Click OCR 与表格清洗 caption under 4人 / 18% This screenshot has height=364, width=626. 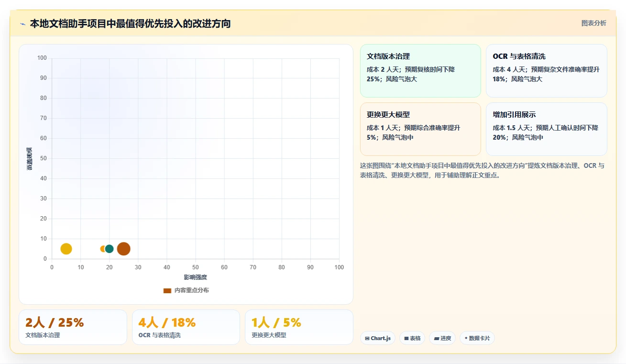click(160, 335)
